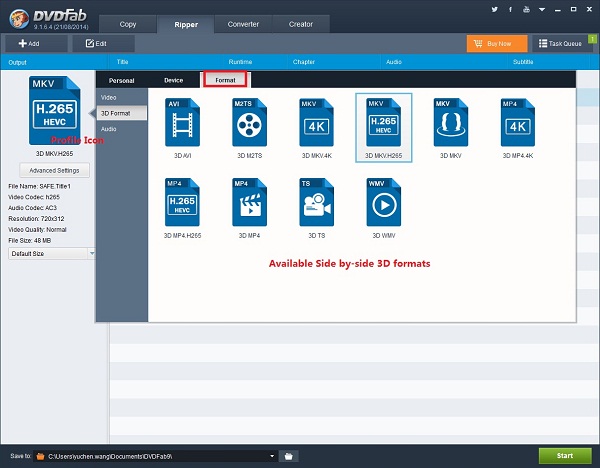Click the 3D MKV.H265 label under profile icon
This screenshot has width=600, height=468.
[x=54, y=153]
